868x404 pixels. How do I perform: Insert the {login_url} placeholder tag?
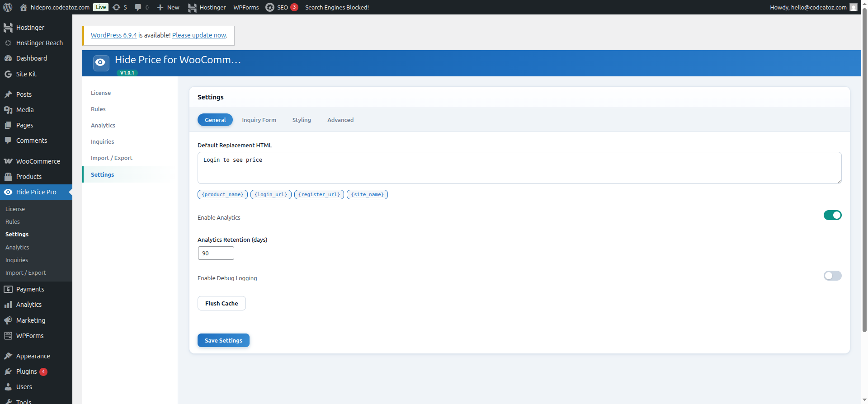click(x=271, y=194)
